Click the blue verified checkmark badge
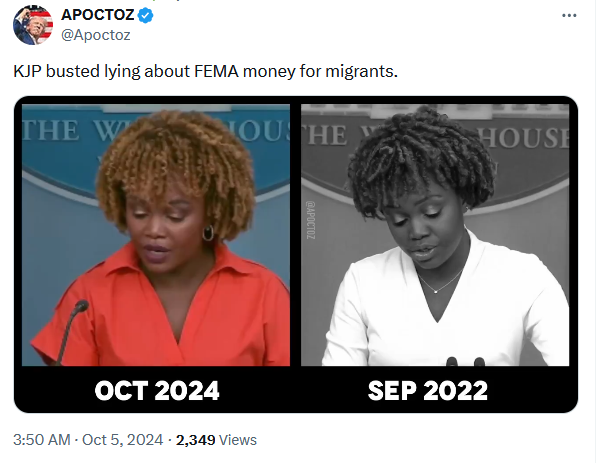Image resolution: width=599 pixels, height=463 pixels. (146, 16)
